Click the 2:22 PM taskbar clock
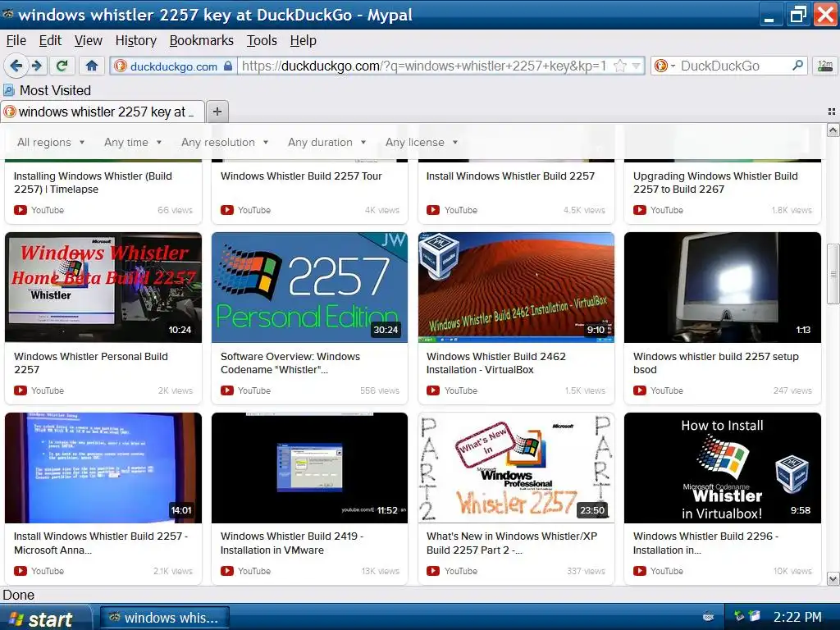This screenshot has width=840, height=630. 797,617
